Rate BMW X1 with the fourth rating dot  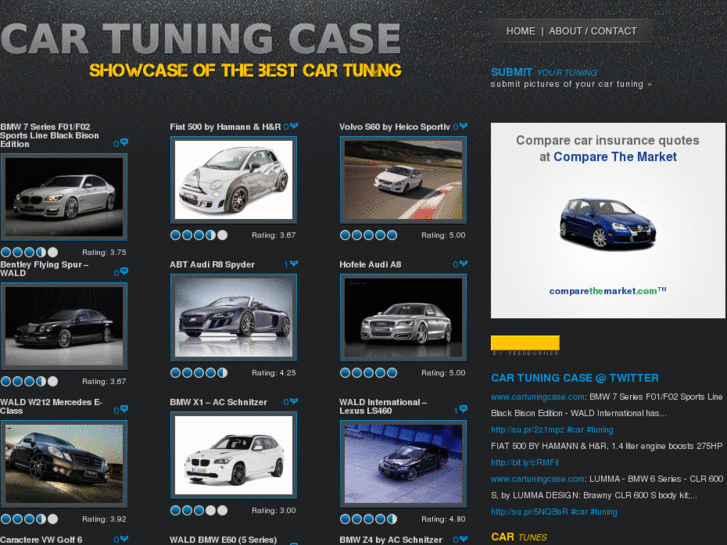click(x=211, y=510)
